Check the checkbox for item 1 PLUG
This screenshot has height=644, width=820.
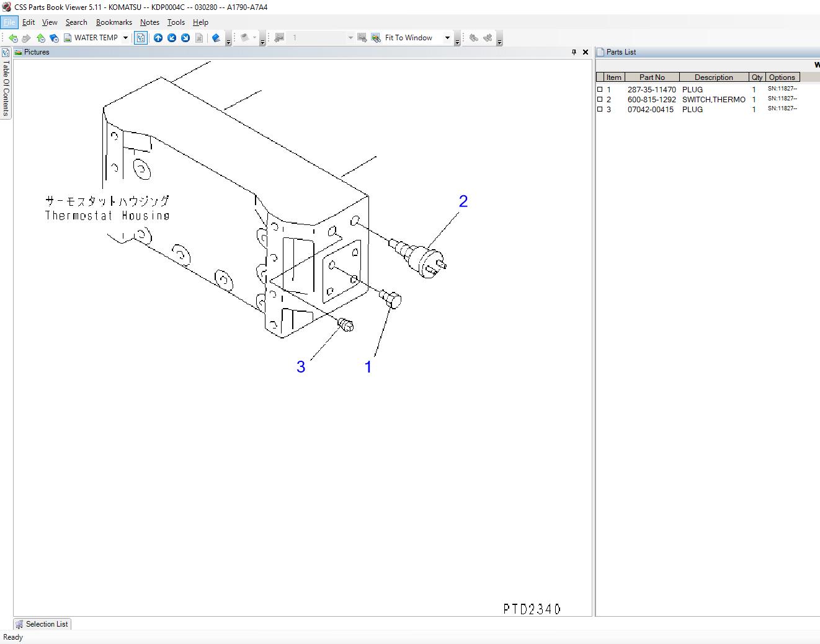tap(600, 89)
